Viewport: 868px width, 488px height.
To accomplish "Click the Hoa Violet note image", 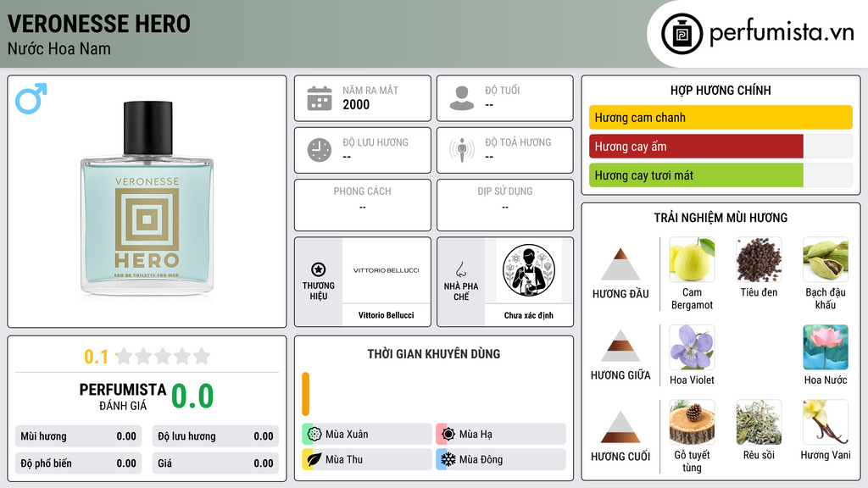I will pyautogui.click(x=692, y=347).
